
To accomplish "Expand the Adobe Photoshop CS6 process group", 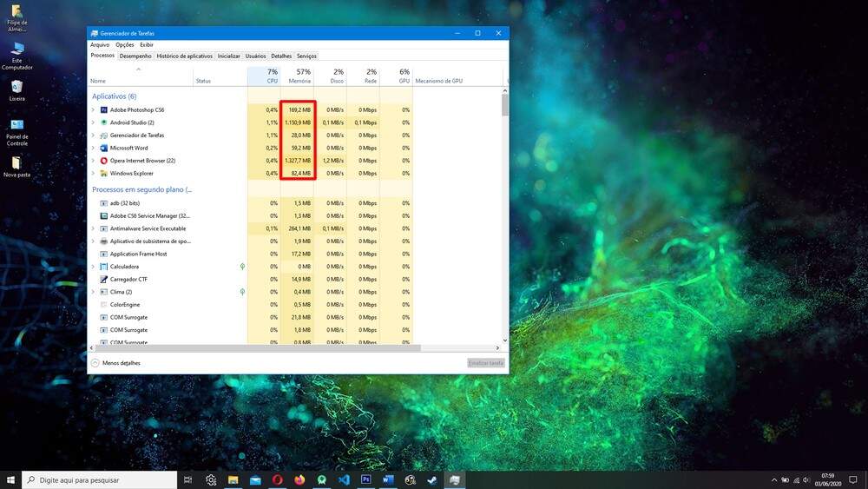I will [x=93, y=109].
